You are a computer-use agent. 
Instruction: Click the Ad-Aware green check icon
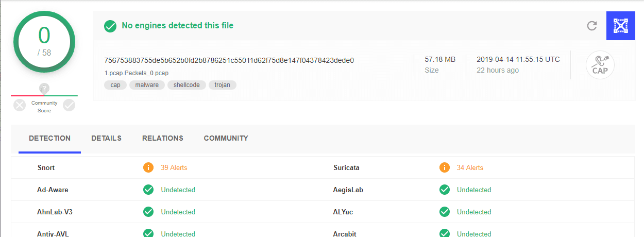[x=148, y=190]
